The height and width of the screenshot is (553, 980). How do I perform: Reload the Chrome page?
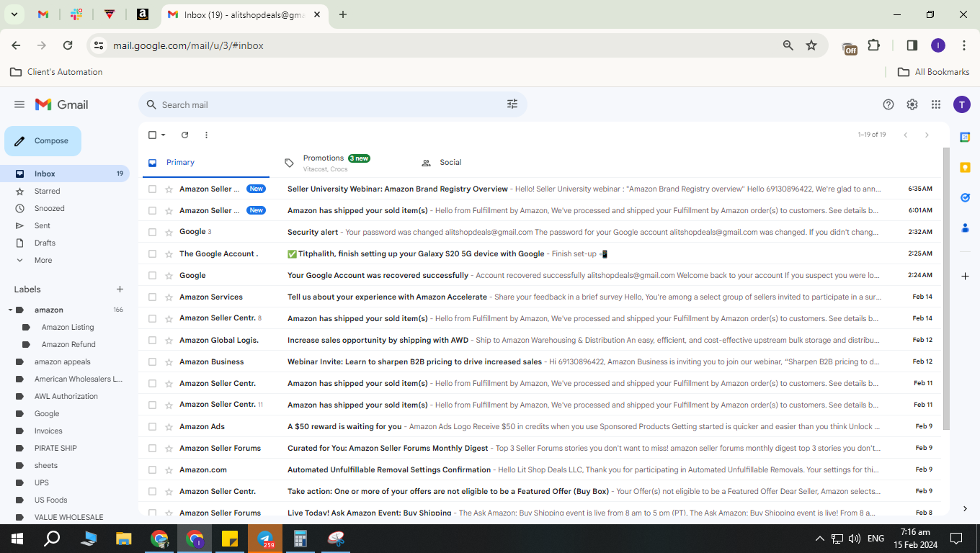tap(68, 45)
